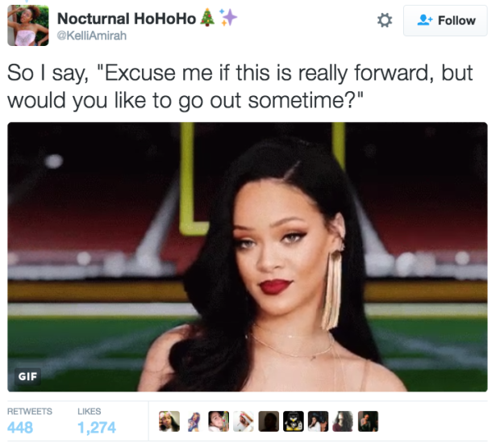
Task: Click the tweet text about going out sometime
Action: pos(240,86)
